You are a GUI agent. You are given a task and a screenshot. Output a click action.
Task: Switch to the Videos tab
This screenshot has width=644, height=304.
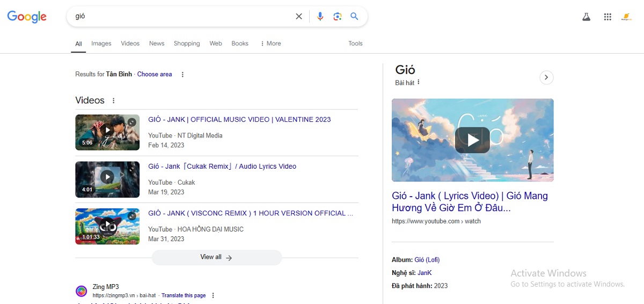point(130,44)
